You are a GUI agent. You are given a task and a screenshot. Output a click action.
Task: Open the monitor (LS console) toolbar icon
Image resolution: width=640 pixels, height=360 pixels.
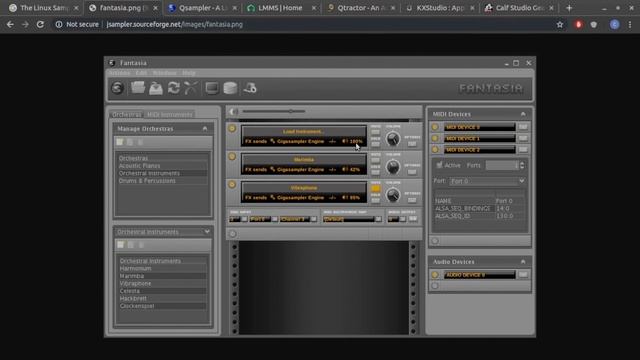pyautogui.click(x=211, y=88)
